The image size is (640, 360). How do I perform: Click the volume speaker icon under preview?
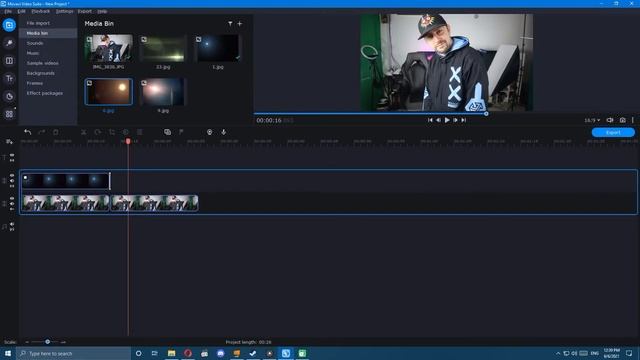pyautogui.click(x=610, y=120)
